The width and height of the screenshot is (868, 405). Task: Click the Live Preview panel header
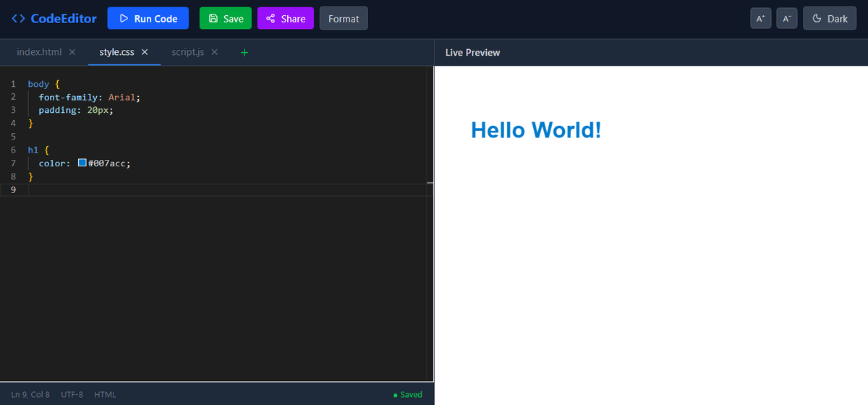(x=473, y=52)
